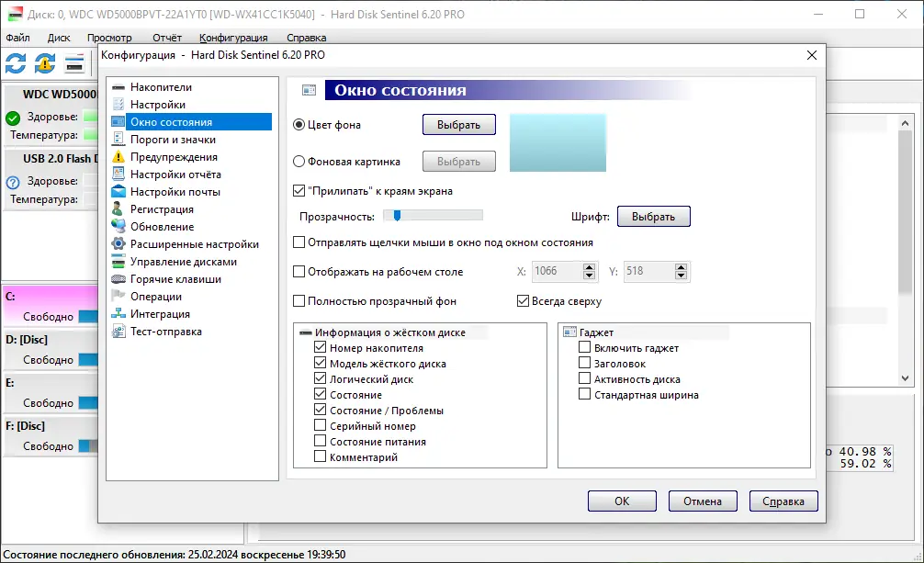Click the Интеграция network icon
The width and height of the screenshot is (924, 563).
click(x=118, y=313)
